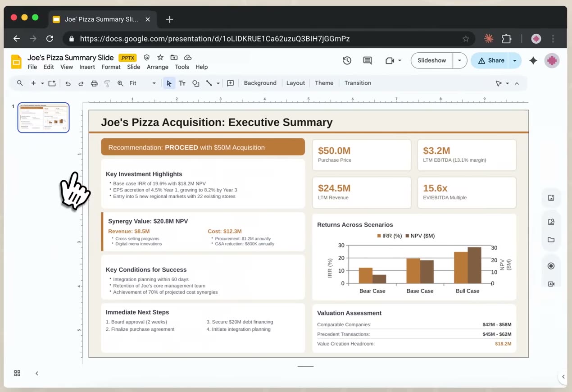572x392 pixels.
Task: Open the File menu
Action: (32, 67)
